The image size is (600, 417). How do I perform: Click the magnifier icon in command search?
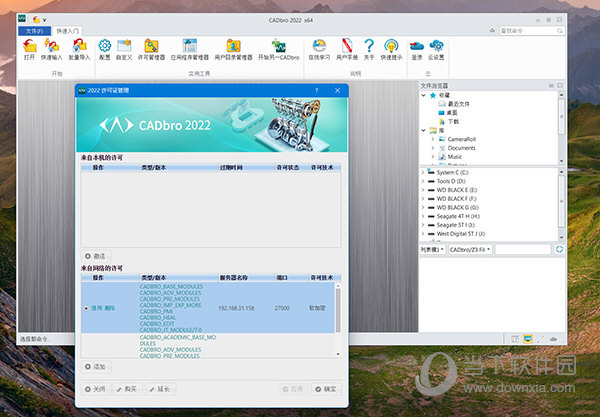560,31
